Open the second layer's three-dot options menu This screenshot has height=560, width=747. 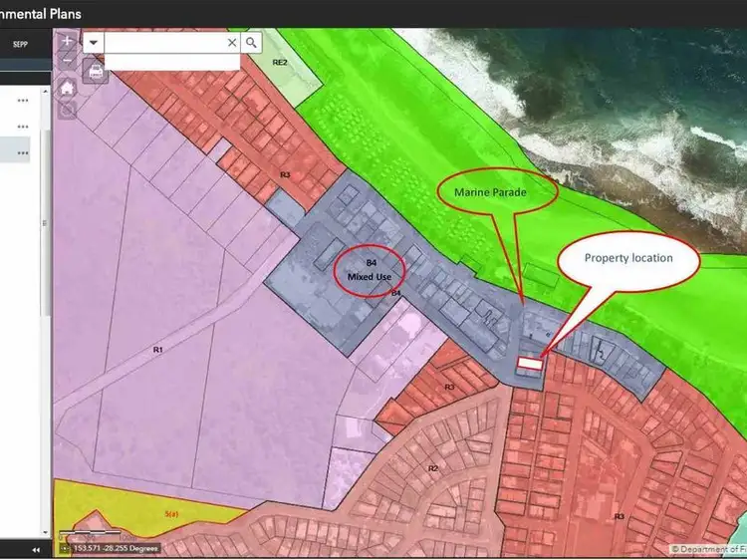pyautogui.click(x=23, y=127)
